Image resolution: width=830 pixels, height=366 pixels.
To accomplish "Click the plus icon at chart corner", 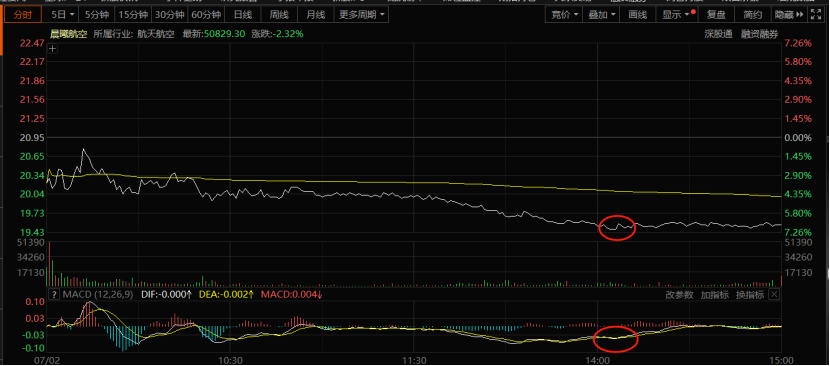I will [52, 49].
